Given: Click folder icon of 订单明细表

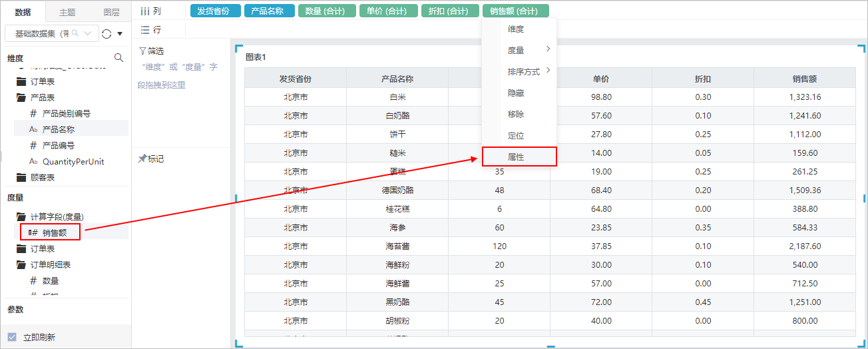Looking at the screenshot, I should click(x=21, y=265).
